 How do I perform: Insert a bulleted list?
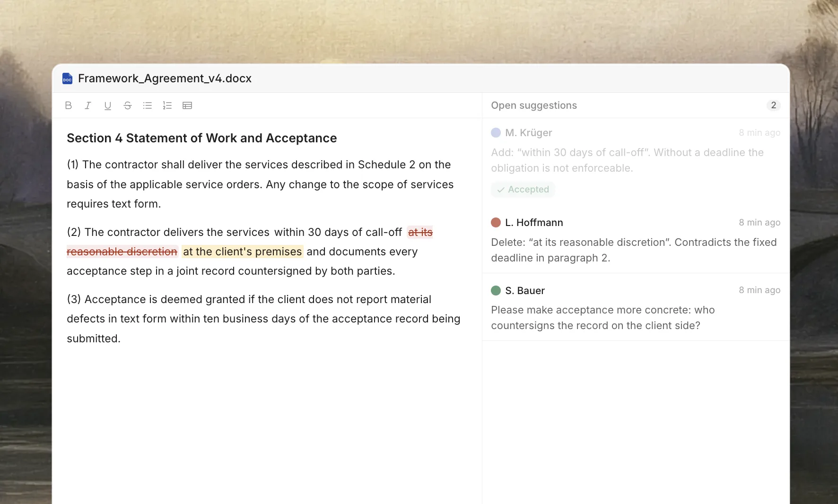point(148,105)
